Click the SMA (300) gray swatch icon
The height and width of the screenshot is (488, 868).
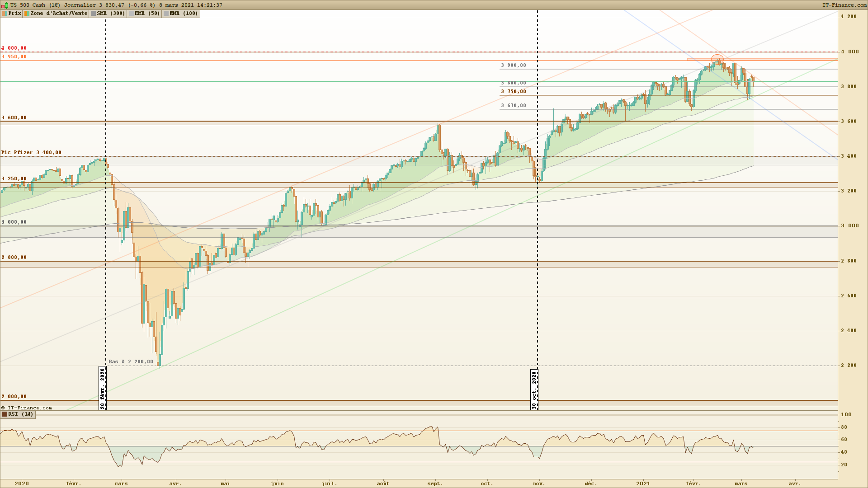[x=93, y=14]
